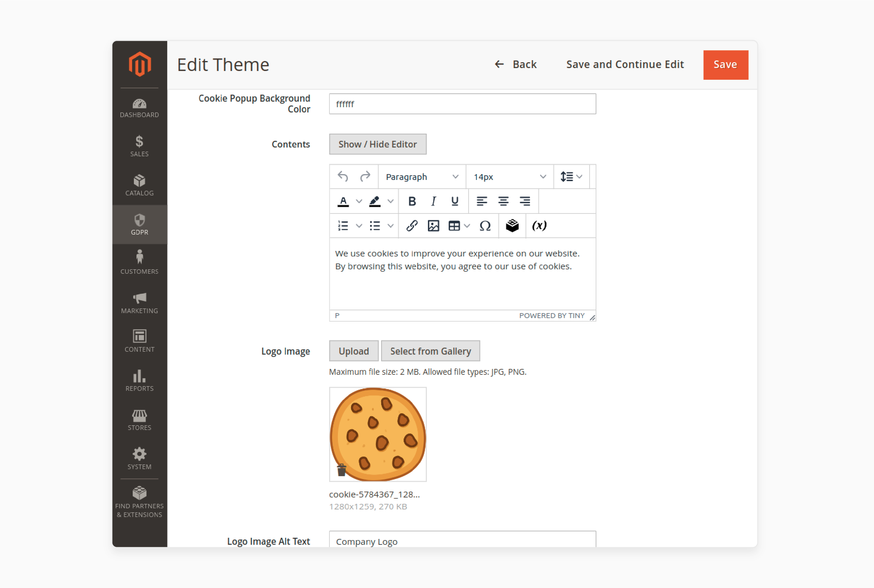
Task: Click Select from Gallery button
Action: 431,351
